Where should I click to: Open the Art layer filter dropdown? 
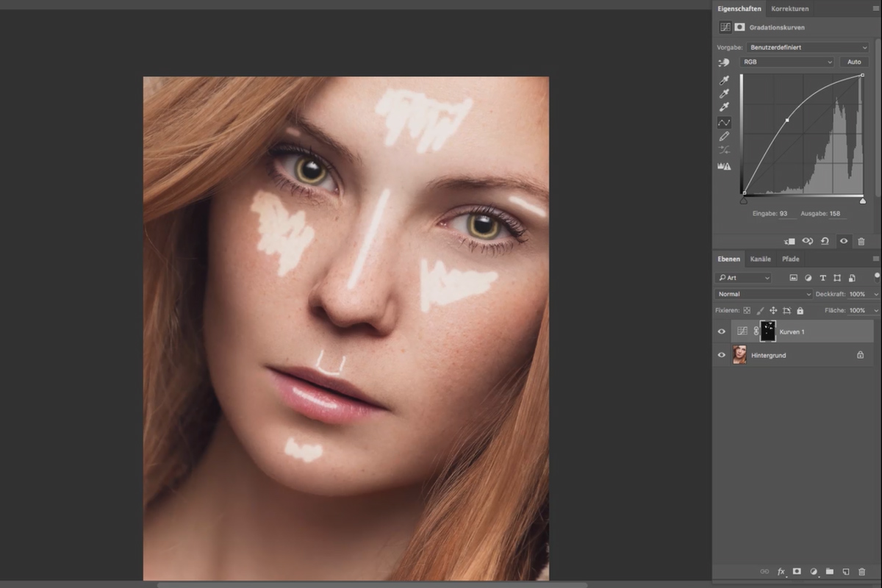[x=744, y=278]
